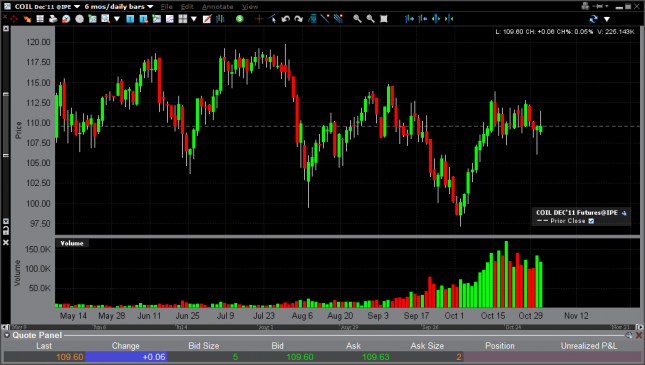Open the Edit menu
This screenshot has height=365, width=645.
click(x=187, y=7)
